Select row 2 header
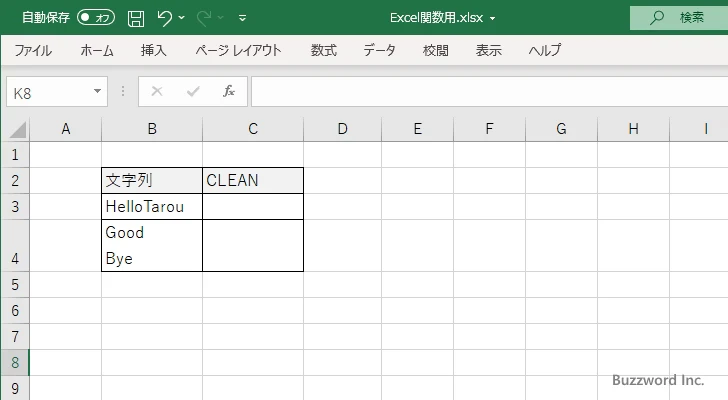 [15, 181]
